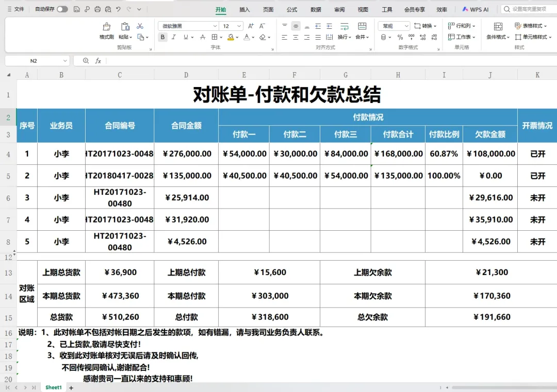Click the Copy icon
The width and height of the screenshot is (557, 392).
(141, 37)
